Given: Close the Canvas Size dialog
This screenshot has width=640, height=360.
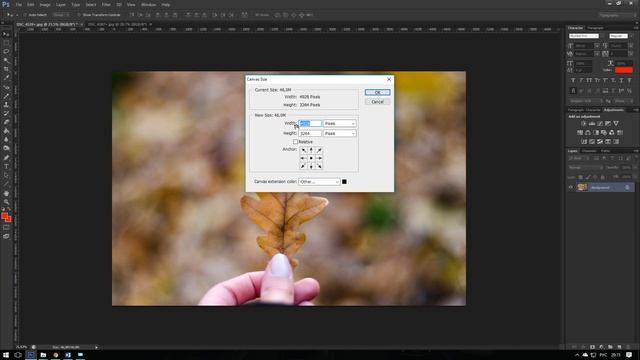Looking at the screenshot, I should (389, 79).
